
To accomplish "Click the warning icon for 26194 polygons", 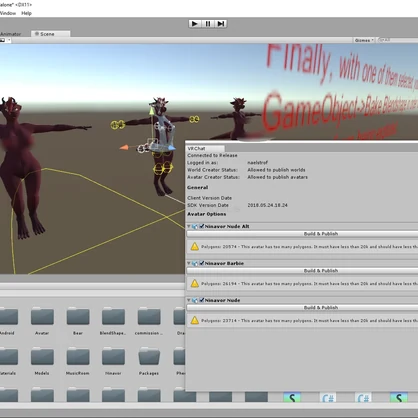I will pos(195,284).
